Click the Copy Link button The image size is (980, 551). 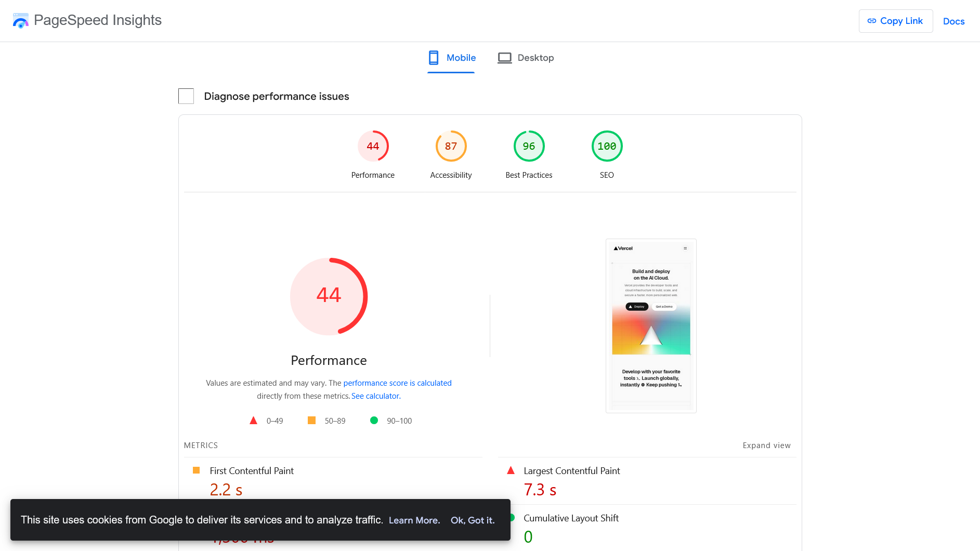tap(895, 21)
